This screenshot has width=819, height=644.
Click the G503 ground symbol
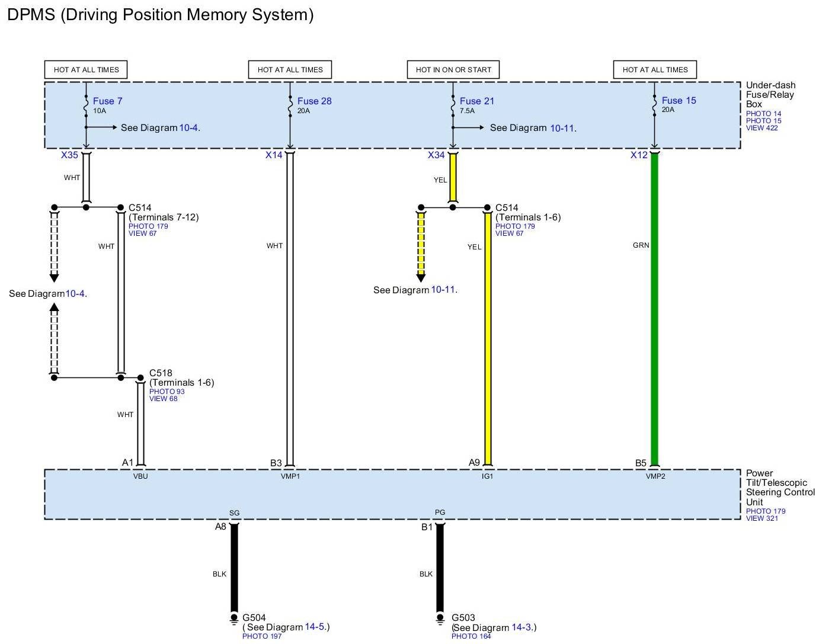click(440, 619)
